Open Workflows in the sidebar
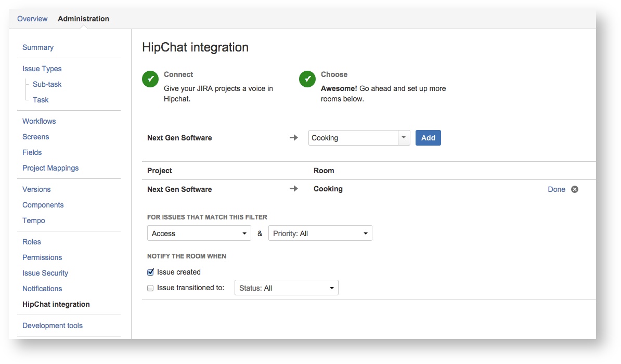 (39, 121)
